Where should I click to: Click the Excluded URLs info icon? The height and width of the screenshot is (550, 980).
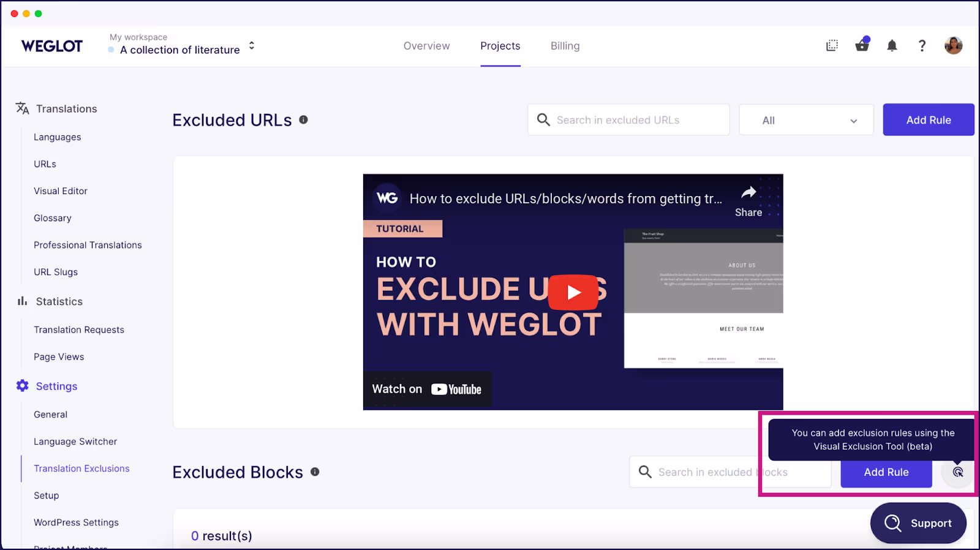[x=303, y=120]
